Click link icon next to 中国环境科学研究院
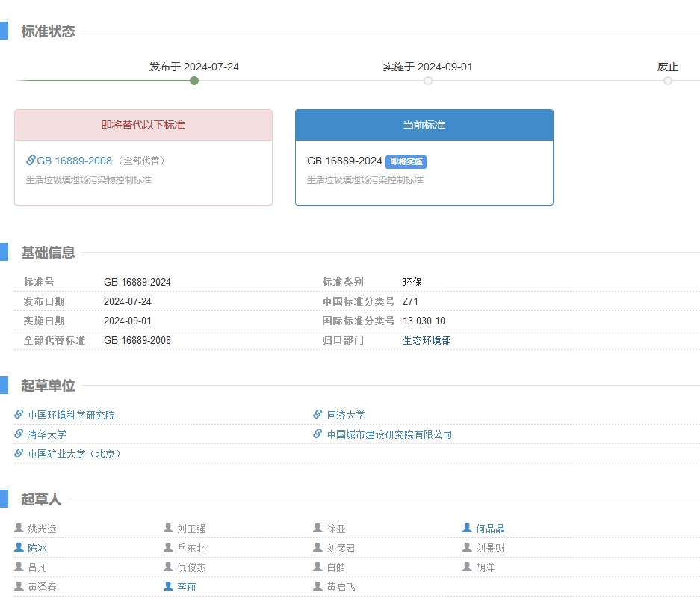The width and height of the screenshot is (700, 607). tap(19, 414)
